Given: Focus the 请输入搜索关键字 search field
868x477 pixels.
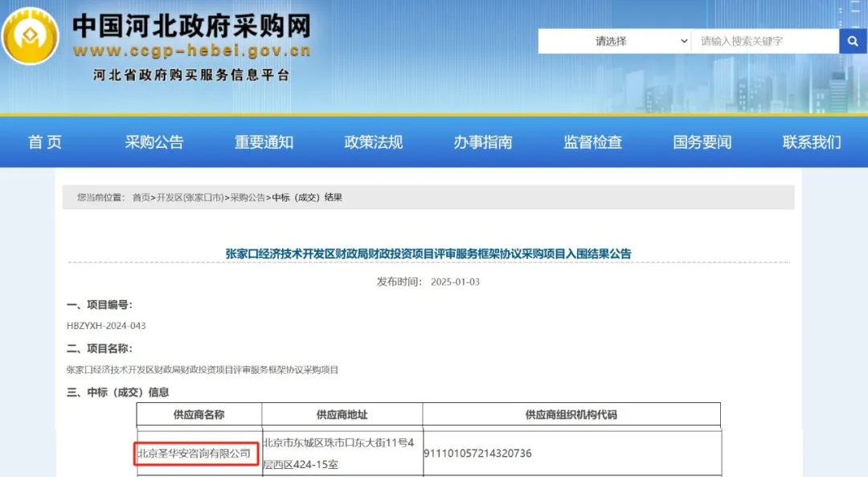Looking at the screenshot, I should 764,41.
